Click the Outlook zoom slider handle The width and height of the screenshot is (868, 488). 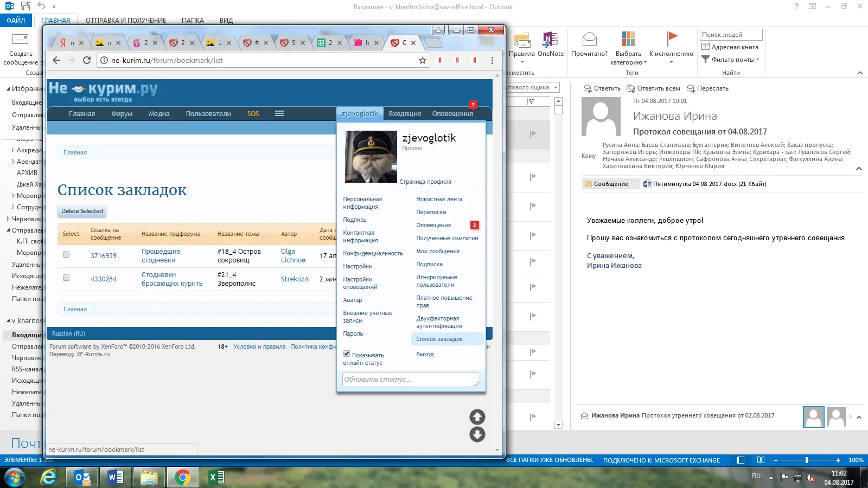coord(807,460)
